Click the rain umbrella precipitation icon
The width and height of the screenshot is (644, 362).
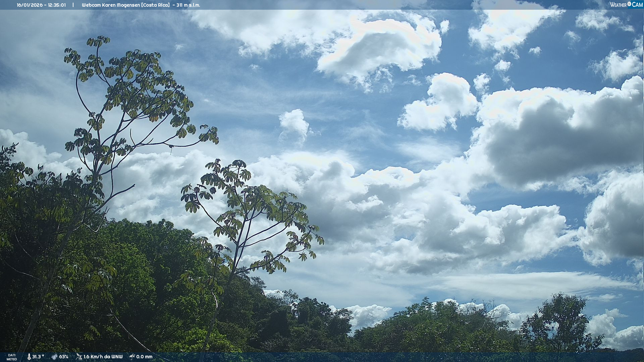(132, 357)
